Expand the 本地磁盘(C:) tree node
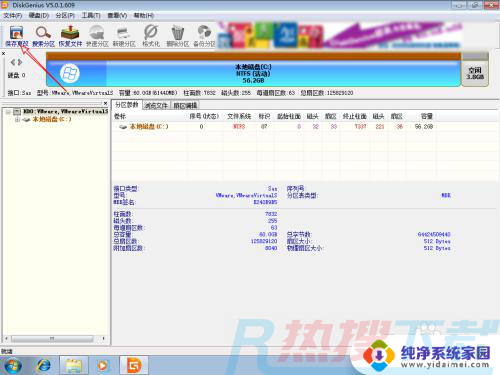The height and width of the screenshot is (375, 500). (17, 120)
